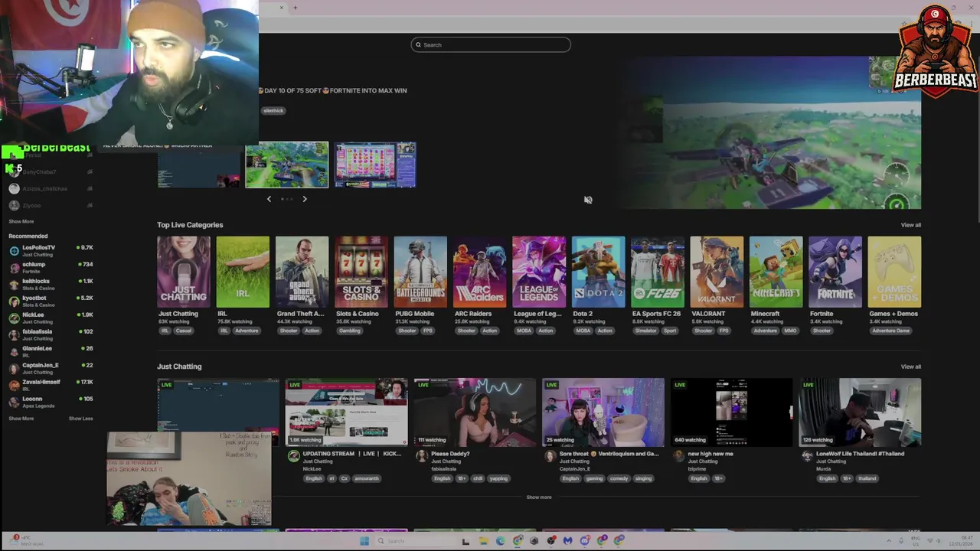Go to previous featured stream arrow
980x551 pixels.
click(x=269, y=199)
